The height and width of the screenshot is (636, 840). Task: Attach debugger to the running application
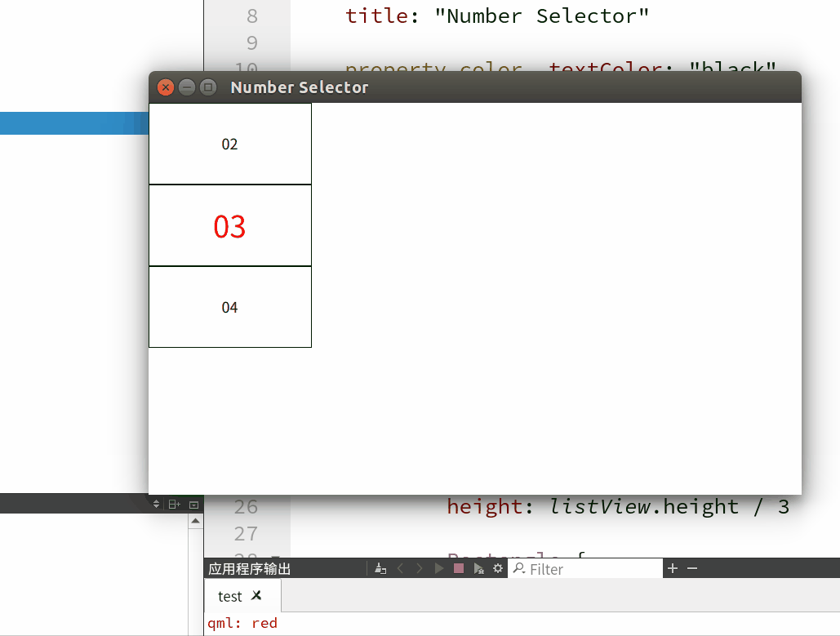tap(478, 568)
